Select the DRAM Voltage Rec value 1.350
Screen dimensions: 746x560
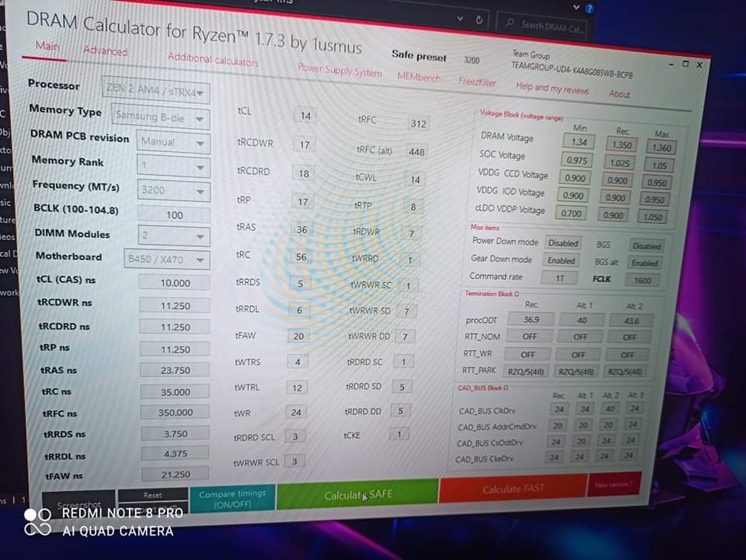(622, 144)
